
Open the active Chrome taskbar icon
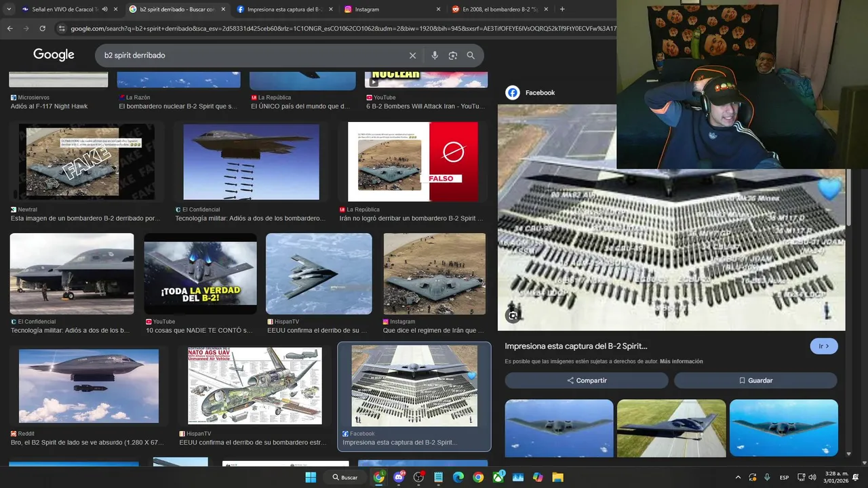(378, 477)
